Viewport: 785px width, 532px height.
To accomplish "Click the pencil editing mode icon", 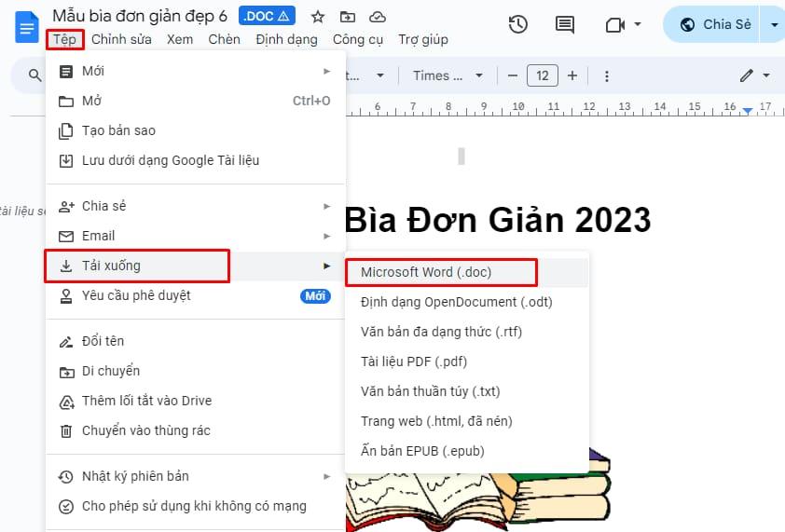I will [x=747, y=75].
